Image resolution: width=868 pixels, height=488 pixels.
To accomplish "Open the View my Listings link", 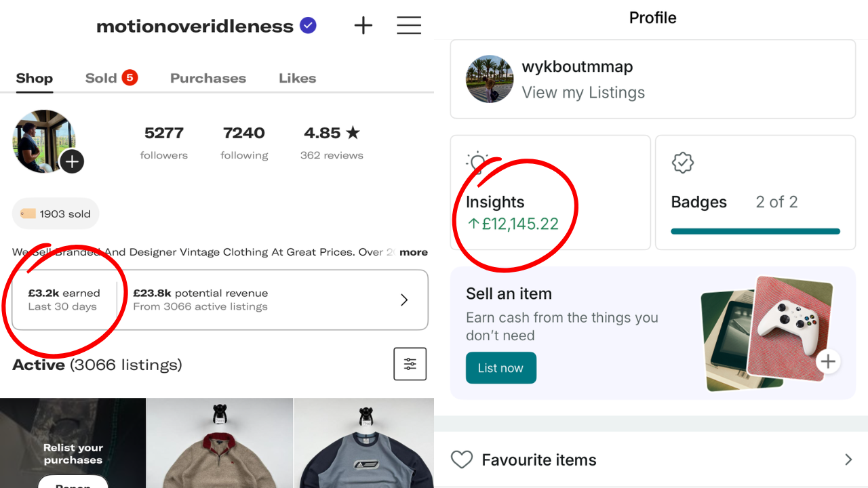I will [x=583, y=92].
